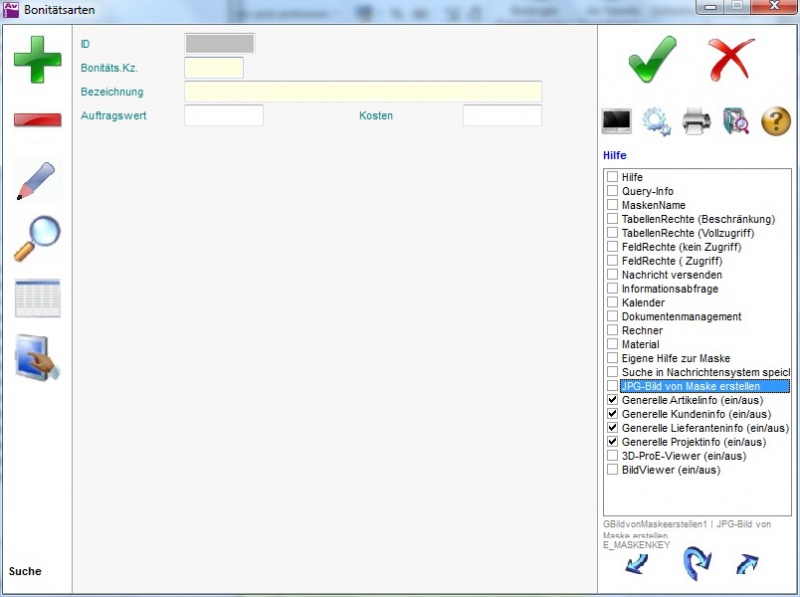Toggle the BildViewer (ein/aus) checkbox
Image resolution: width=800 pixels, height=597 pixels.
click(612, 469)
